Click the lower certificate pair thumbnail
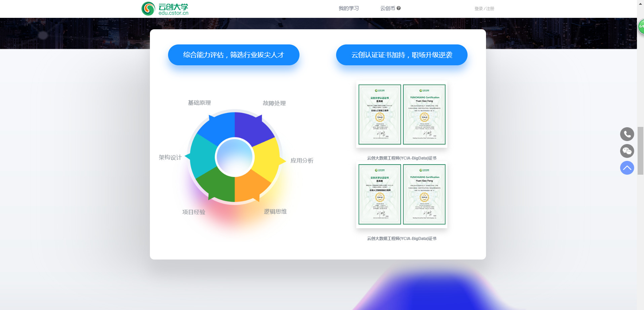 402,195
